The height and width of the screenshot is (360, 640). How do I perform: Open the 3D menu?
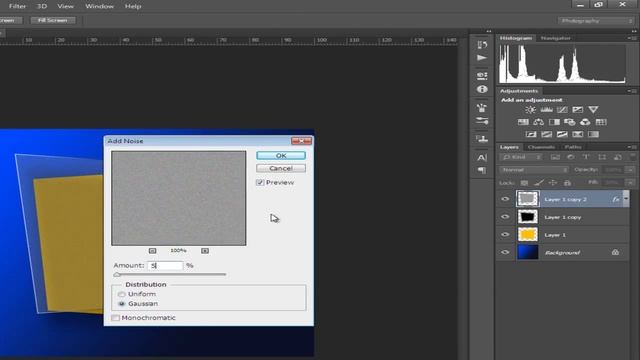point(42,6)
